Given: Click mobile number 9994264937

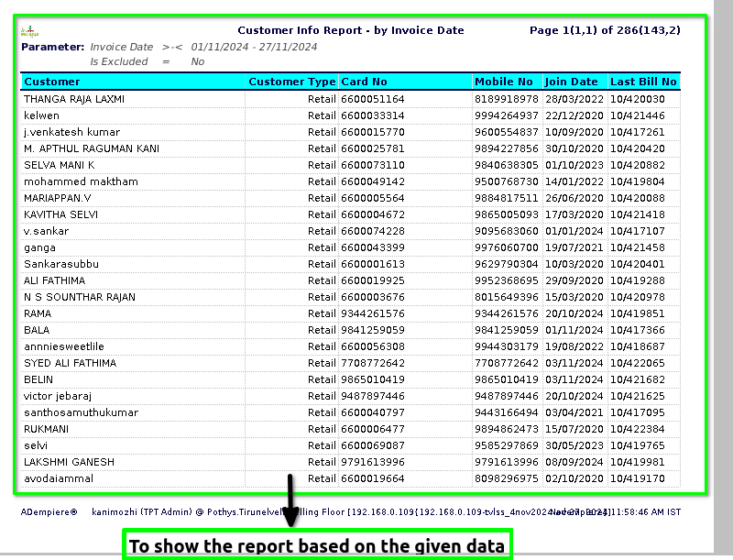Looking at the screenshot, I should [507, 115].
